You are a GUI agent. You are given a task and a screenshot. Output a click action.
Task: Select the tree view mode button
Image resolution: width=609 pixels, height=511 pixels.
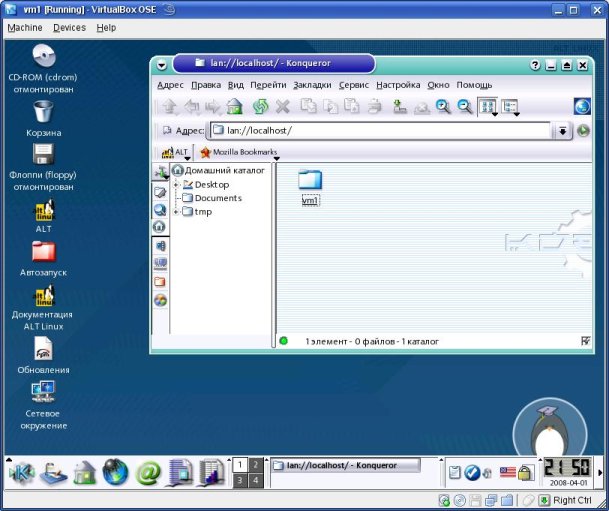tap(510, 107)
